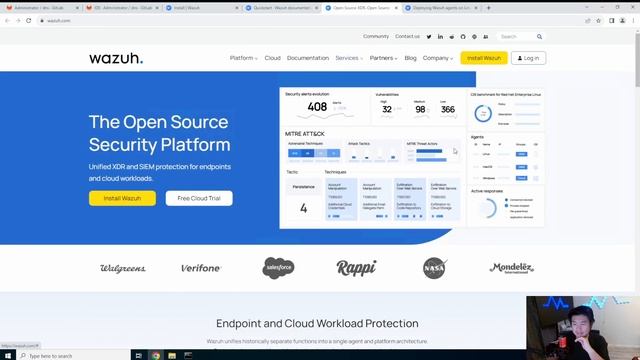Open the Windows Start menu

point(8,356)
